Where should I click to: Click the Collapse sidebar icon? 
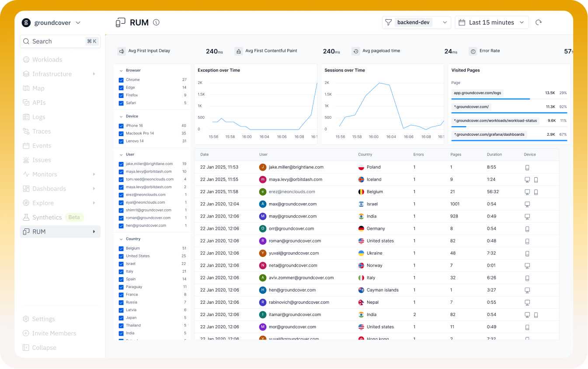coord(26,348)
